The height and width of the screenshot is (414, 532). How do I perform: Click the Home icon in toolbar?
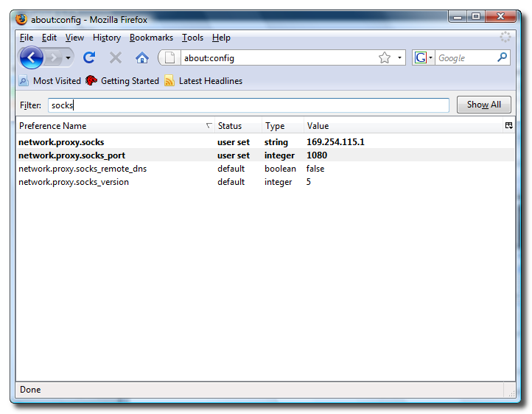[x=142, y=57]
